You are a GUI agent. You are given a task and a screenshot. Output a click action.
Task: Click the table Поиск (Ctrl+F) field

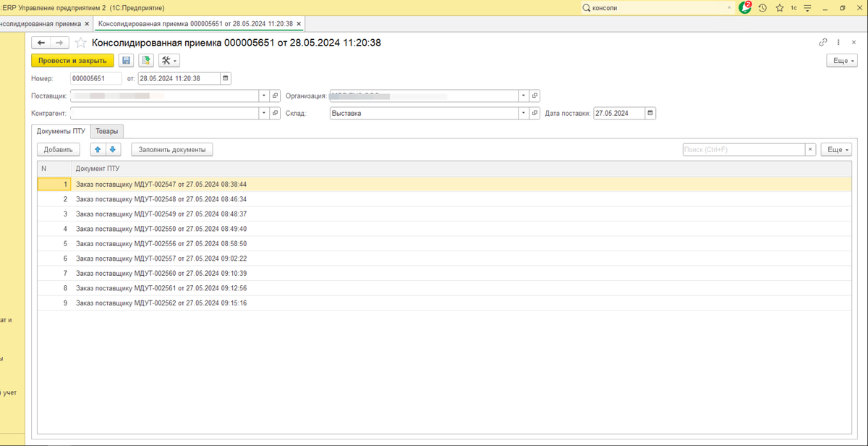pyautogui.click(x=744, y=149)
